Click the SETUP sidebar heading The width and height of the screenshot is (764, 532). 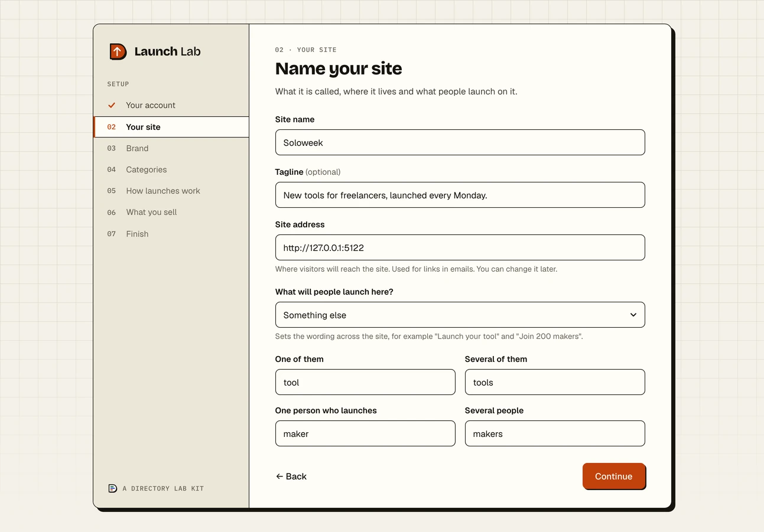[x=118, y=84]
